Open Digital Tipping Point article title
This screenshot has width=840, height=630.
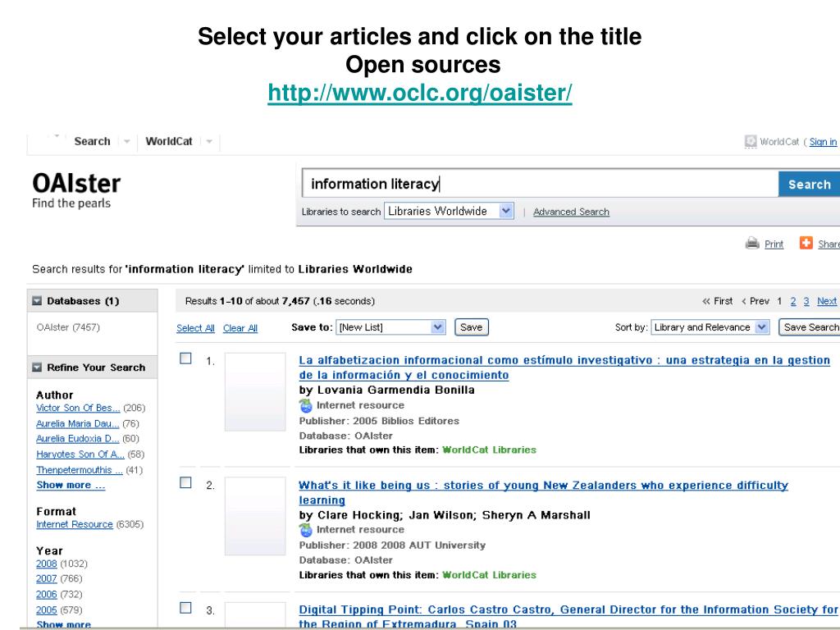568,616
